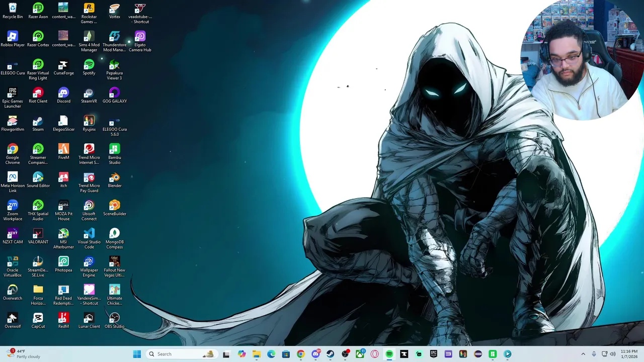Screen dimensions: 644x362
Task: Select the NZXT CAM icon
Action: click(x=13, y=236)
